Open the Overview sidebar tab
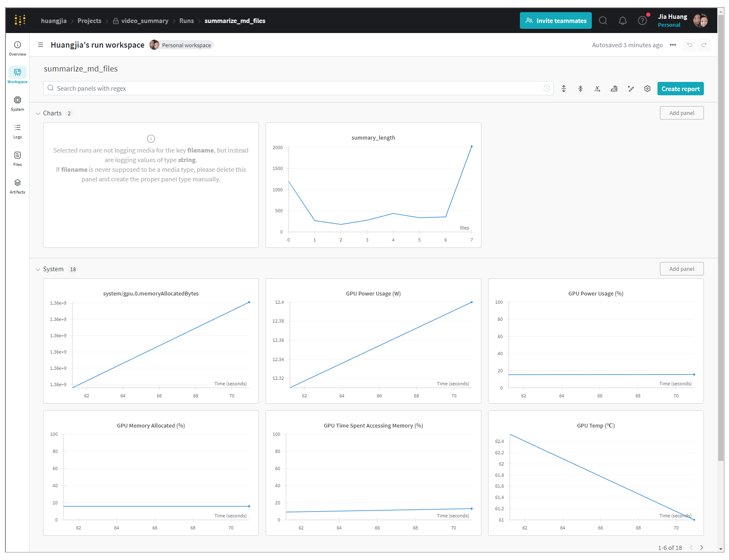Screen dimensions: 729x560 pos(18,48)
